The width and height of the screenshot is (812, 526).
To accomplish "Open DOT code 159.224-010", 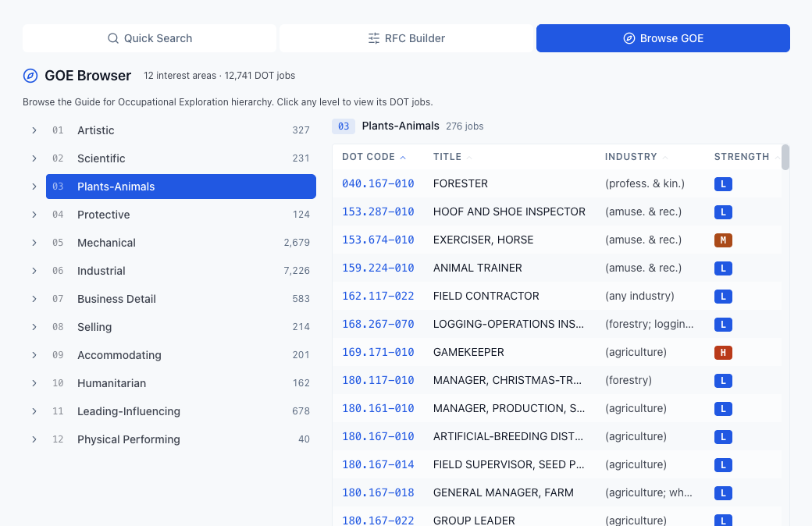I will click(x=378, y=268).
